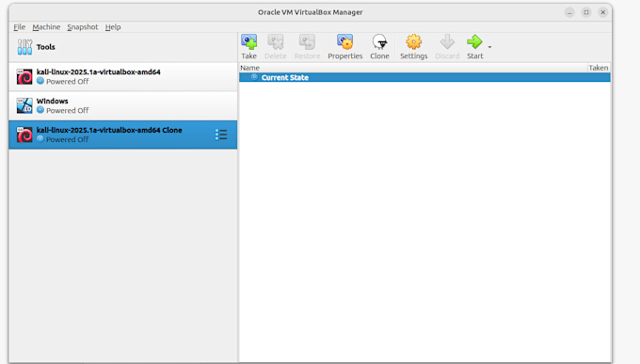Maximize the VirtualBox Manager window
The width and height of the screenshot is (640, 364).
click(x=586, y=12)
